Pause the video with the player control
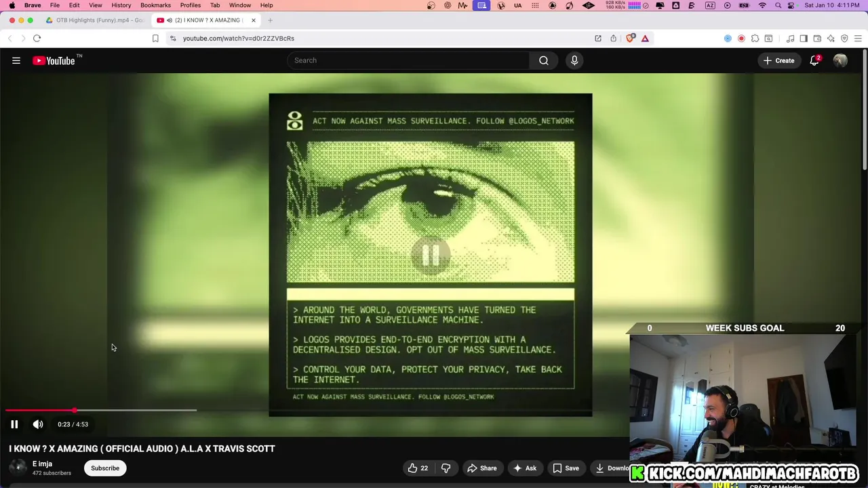 click(14, 424)
